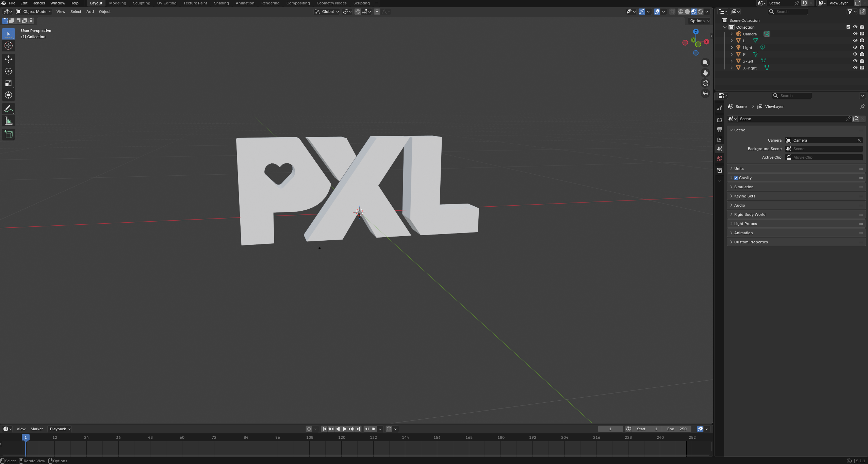The image size is (868, 464).
Task: Select the Transform tool
Action: point(9,95)
